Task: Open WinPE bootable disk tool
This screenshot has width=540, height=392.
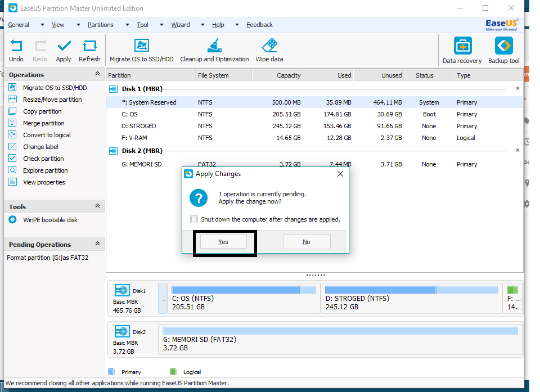Action: (50, 220)
